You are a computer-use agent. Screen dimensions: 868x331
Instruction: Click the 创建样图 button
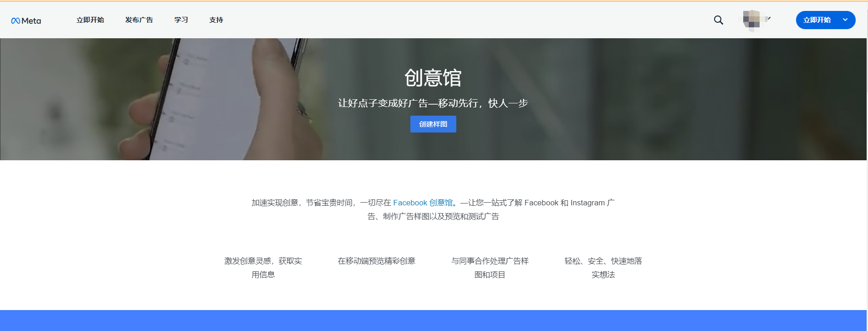[x=433, y=124]
